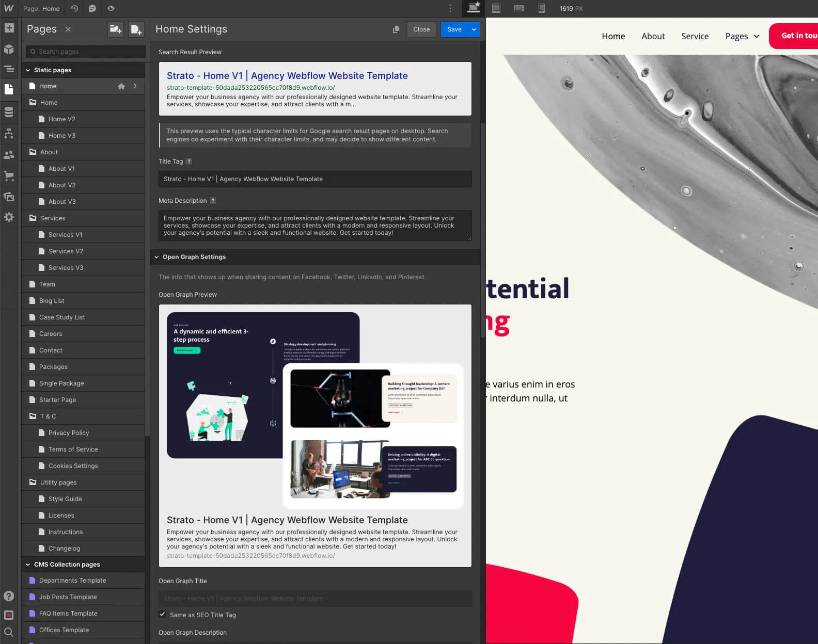Screen dimensions: 818x644
Task: Click the Search pages input field
Action: click(86, 52)
